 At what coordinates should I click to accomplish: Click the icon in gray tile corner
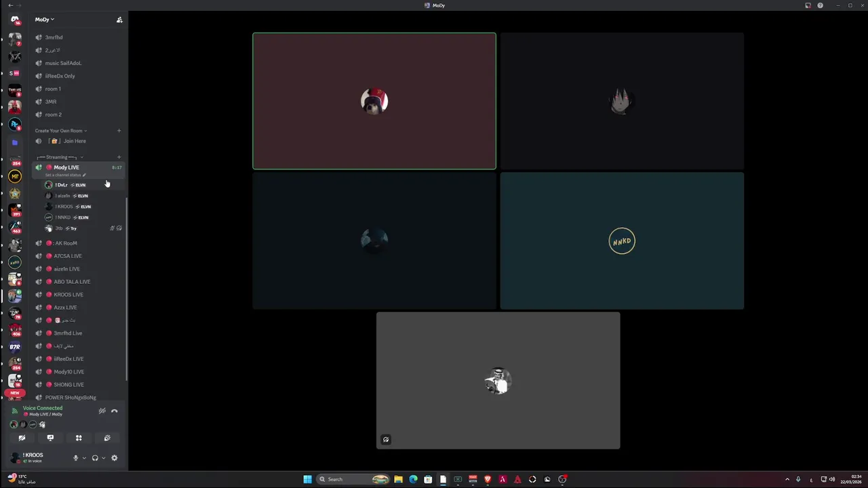386,439
